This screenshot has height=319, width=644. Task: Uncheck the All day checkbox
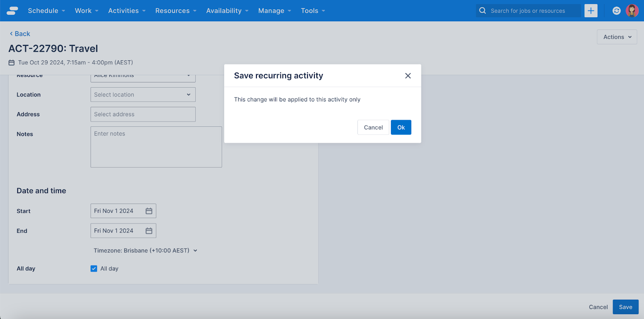[x=94, y=269]
